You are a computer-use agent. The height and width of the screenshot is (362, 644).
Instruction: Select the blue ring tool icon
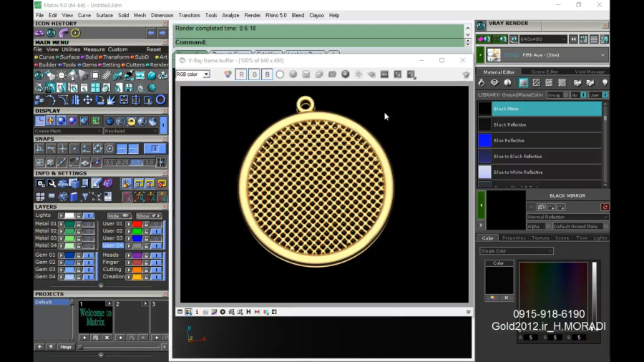click(160, 99)
